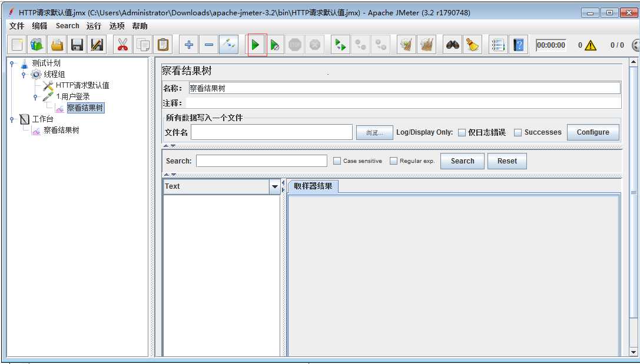Viewport: 640px width, 364px height.
Task: Select the 工作台 tree node
Action: click(43, 119)
